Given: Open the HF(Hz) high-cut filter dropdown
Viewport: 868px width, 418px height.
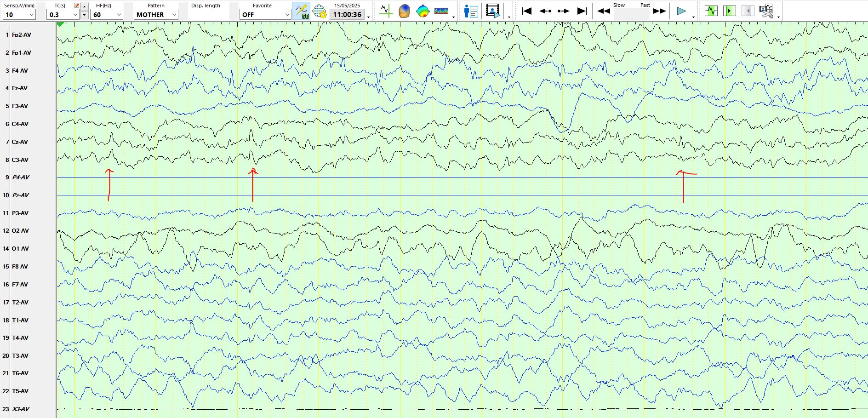Looking at the screenshot, I should point(107,15).
